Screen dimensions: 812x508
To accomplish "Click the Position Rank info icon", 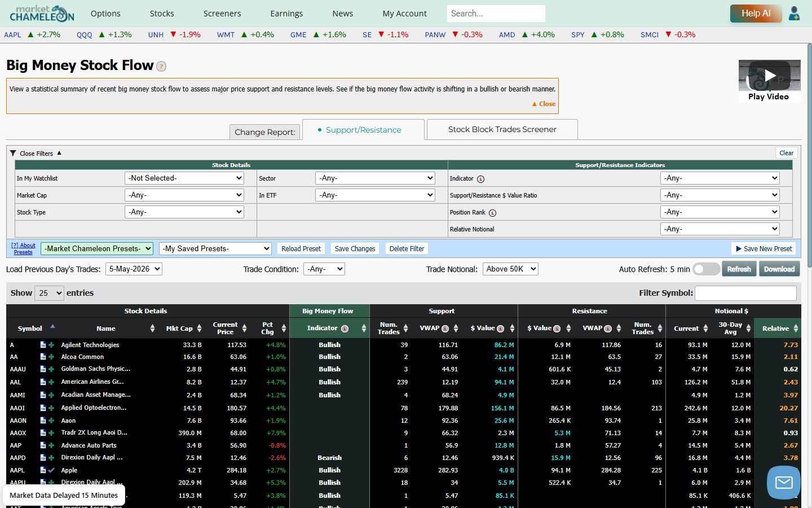I will click(492, 213).
